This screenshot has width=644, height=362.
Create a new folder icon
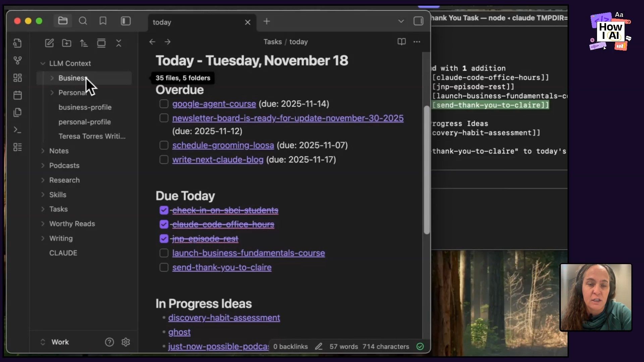(x=67, y=43)
